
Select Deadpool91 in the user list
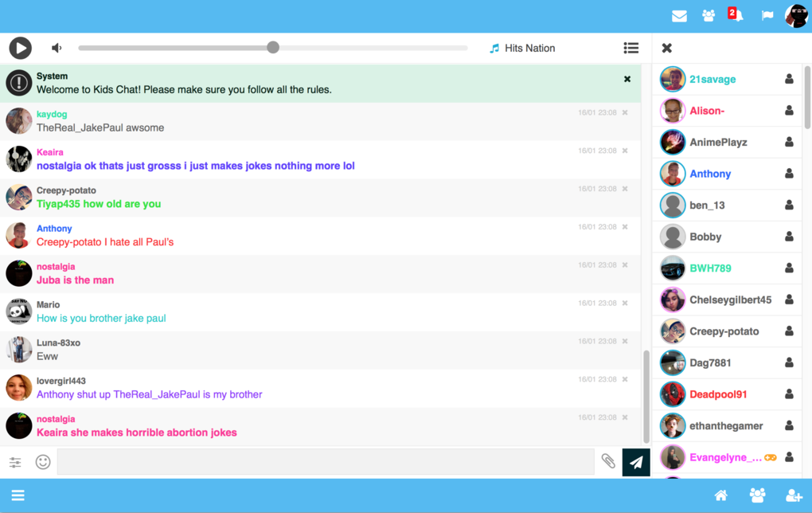(718, 394)
